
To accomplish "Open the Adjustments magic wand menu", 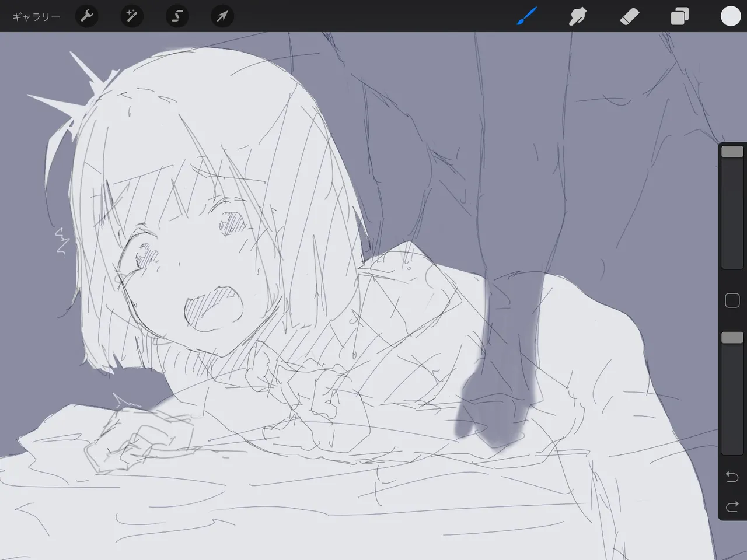I will [131, 16].
